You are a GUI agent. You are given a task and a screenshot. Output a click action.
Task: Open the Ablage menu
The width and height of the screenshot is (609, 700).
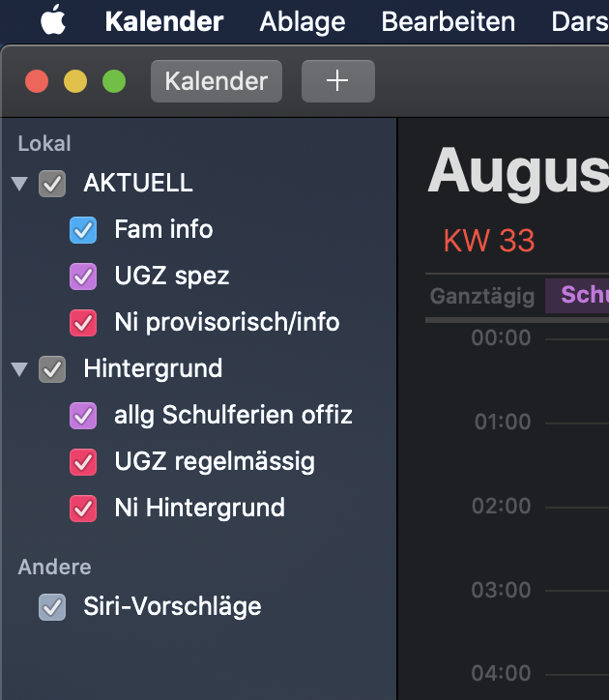(302, 21)
